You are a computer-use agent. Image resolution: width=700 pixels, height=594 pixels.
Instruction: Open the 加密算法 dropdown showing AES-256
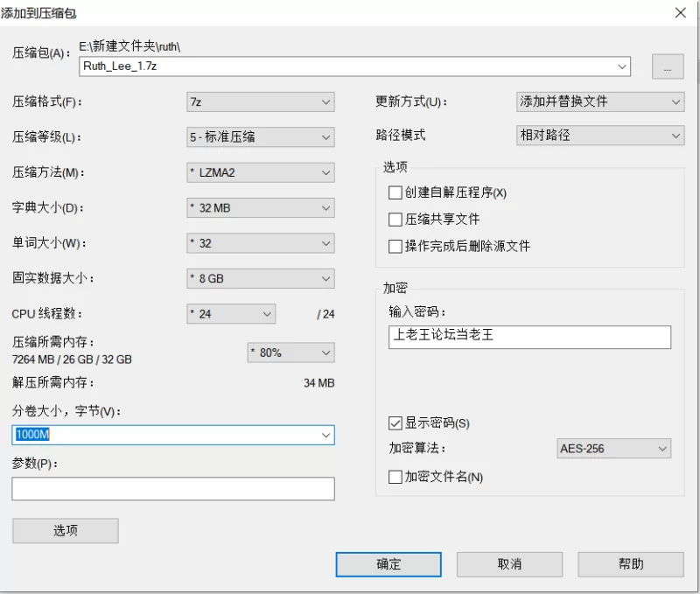[614, 449]
